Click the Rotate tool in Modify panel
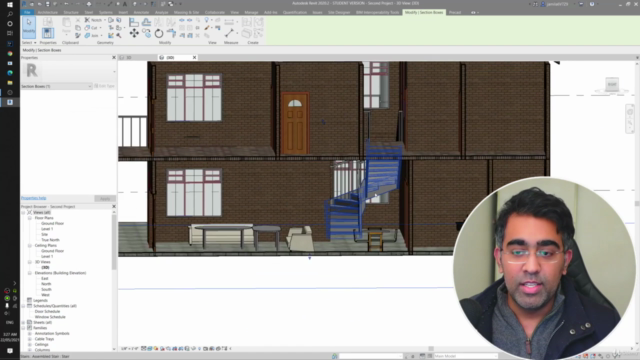The height and width of the screenshot is (360, 640). point(159,33)
